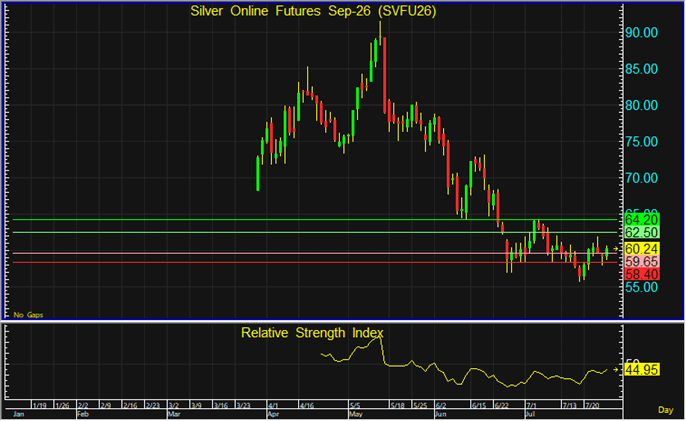Screen dimensions: 686x421
Task: Click the Relative Strength Index title
Action: [x=312, y=333]
